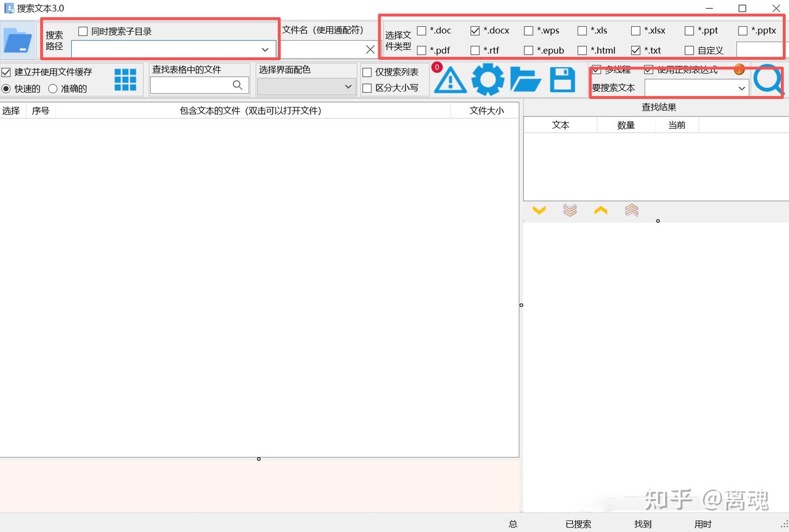Click the 已搜索 status bar entry
The height and width of the screenshot is (532, 789).
pos(579,524)
